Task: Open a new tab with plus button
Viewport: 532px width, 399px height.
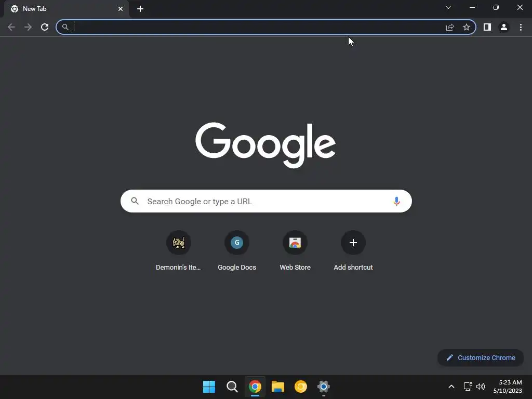Action: pos(140,9)
